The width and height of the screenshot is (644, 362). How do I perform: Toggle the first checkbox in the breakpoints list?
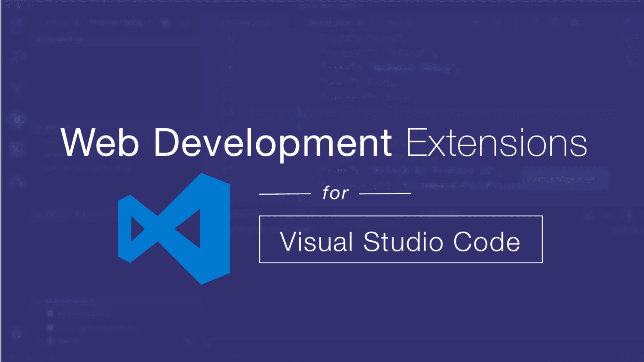[x=50, y=314]
